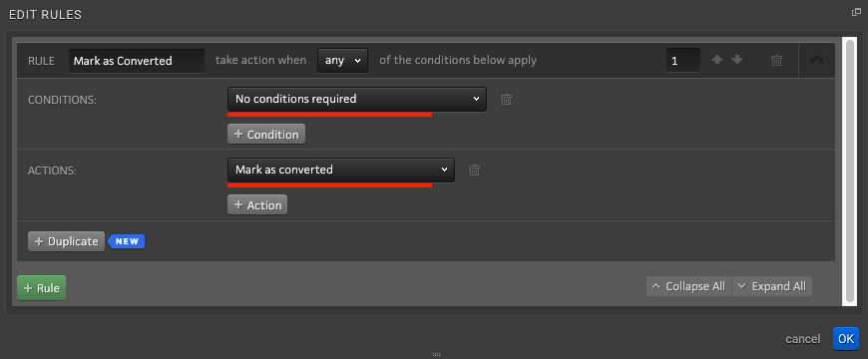
Task: Collapse the rule using chevron icon
Action: (x=817, y=60)
